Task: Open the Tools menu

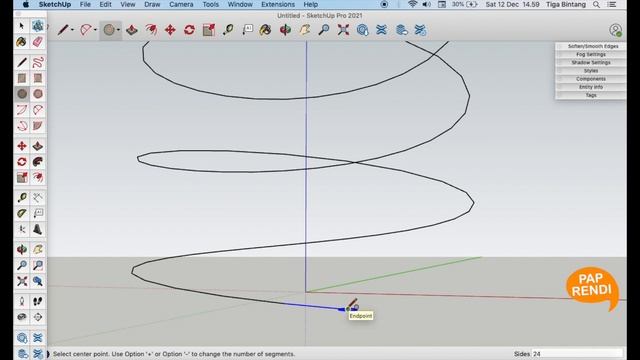Action: tap(211, 4)
